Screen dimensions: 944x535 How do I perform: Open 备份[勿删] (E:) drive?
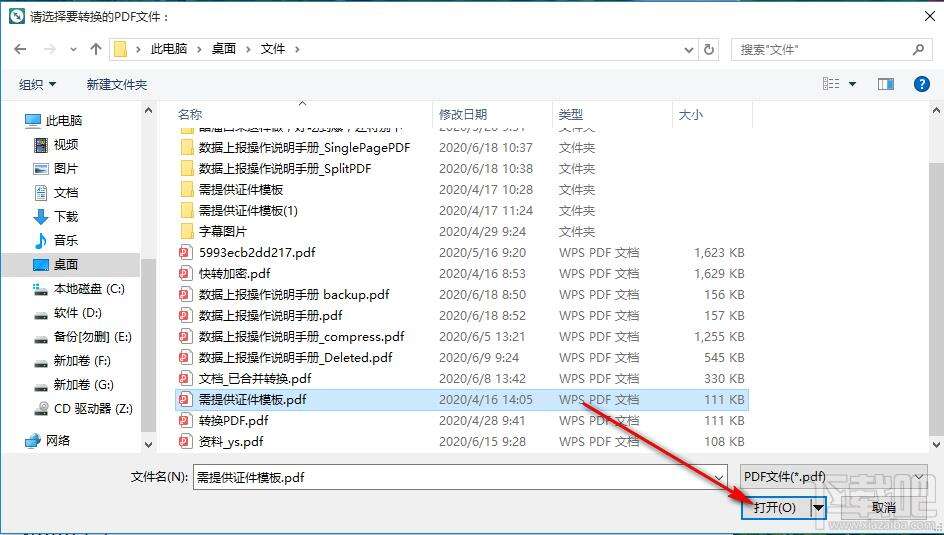pyautogui.click(x=82, y=337)
